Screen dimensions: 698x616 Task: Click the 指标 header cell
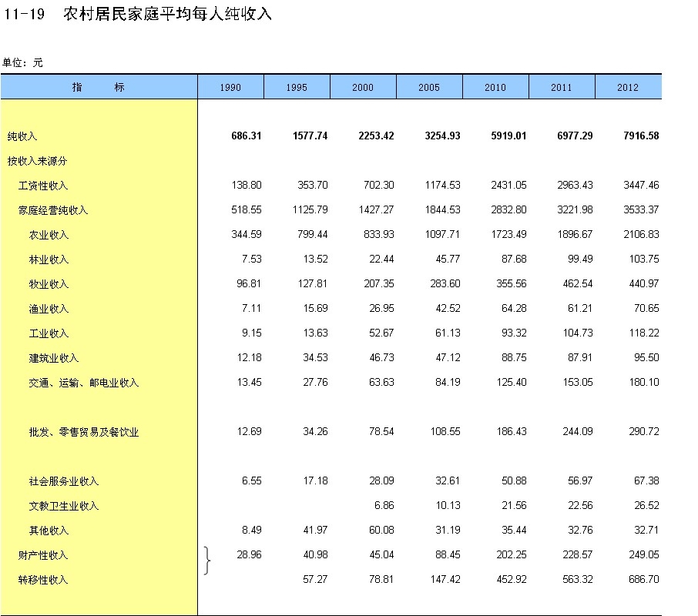pos(99,87)
